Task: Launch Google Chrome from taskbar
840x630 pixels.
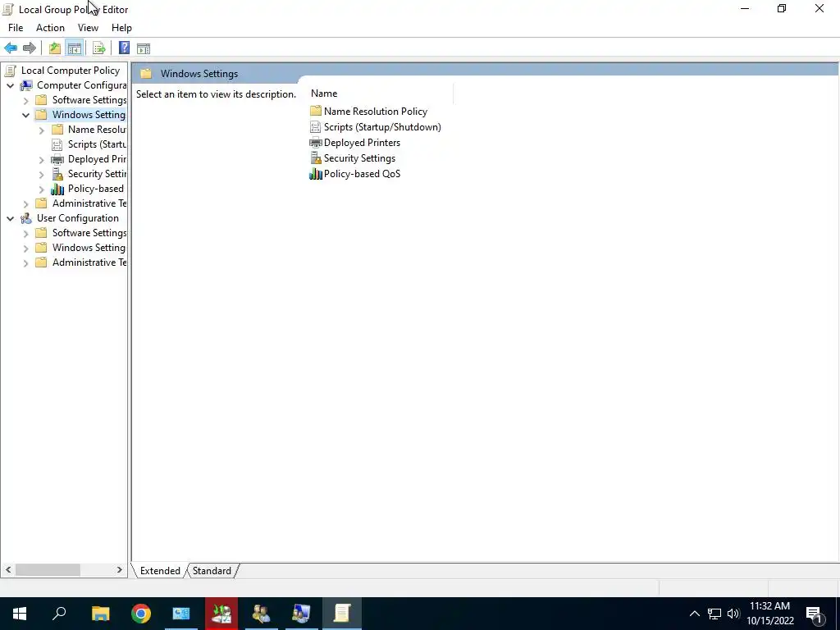Action: (x=141, y=614)
